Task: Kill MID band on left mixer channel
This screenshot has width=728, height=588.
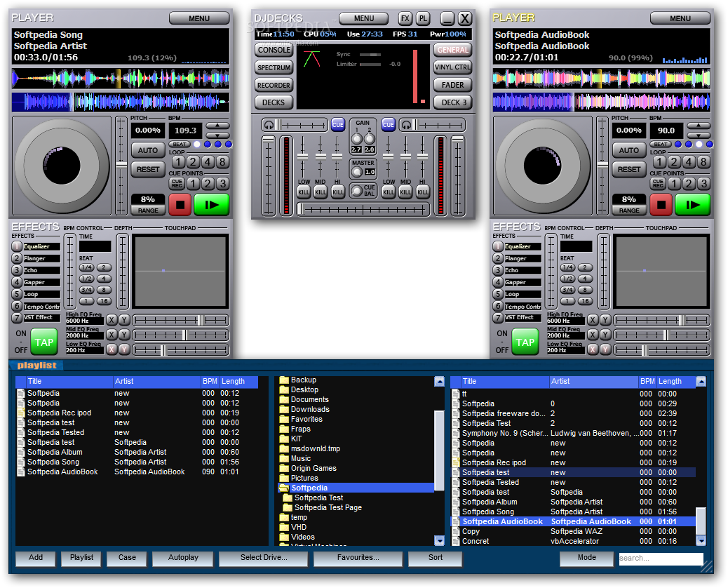Action: [x=321, y=192]
